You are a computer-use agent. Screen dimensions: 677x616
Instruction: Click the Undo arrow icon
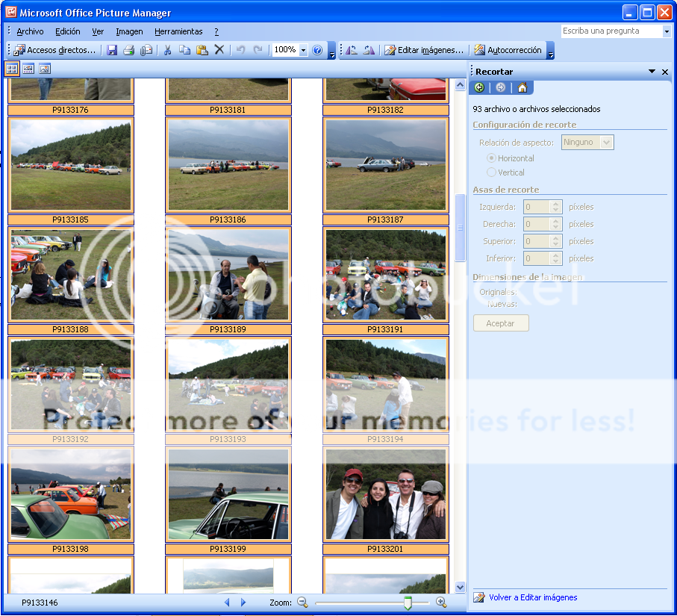241,50
